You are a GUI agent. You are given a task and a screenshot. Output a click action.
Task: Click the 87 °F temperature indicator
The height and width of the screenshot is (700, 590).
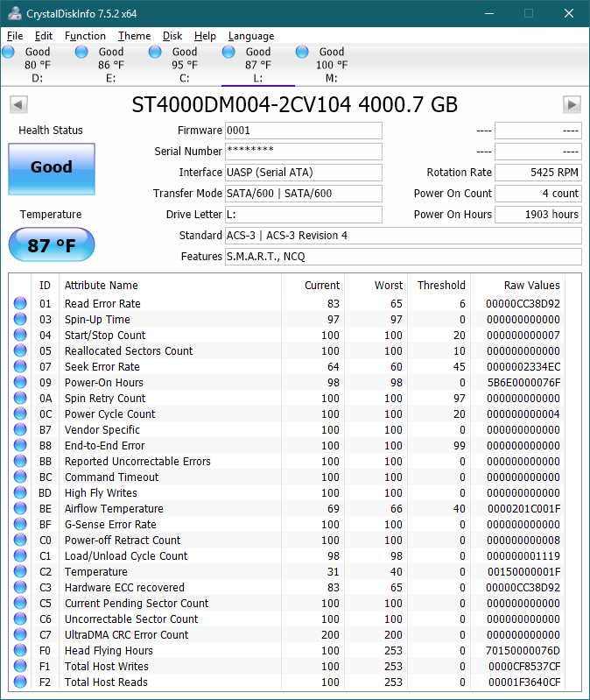[x=51, y=245]
